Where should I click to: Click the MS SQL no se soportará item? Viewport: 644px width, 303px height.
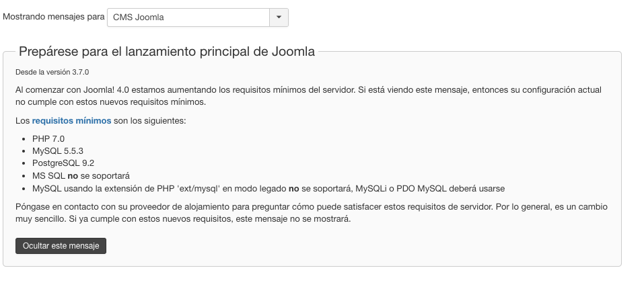tap(81, 176)
